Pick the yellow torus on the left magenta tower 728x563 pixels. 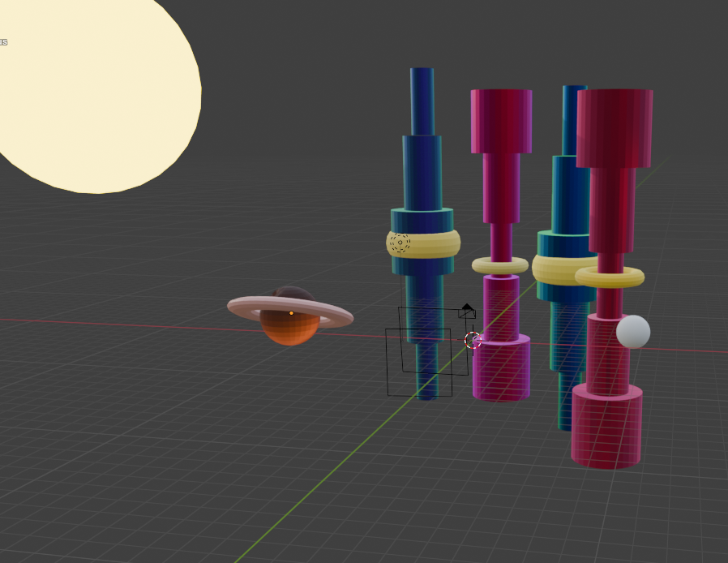pos(500,265)
